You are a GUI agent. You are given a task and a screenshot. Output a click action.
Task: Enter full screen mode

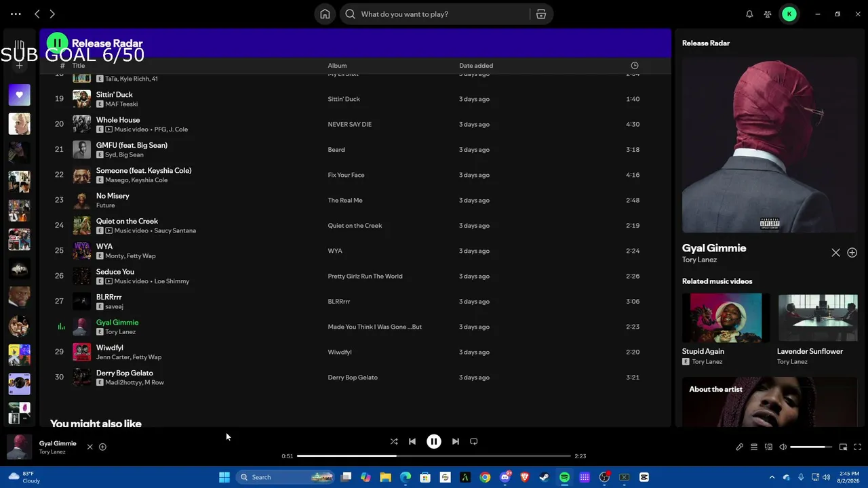point(857,447)
